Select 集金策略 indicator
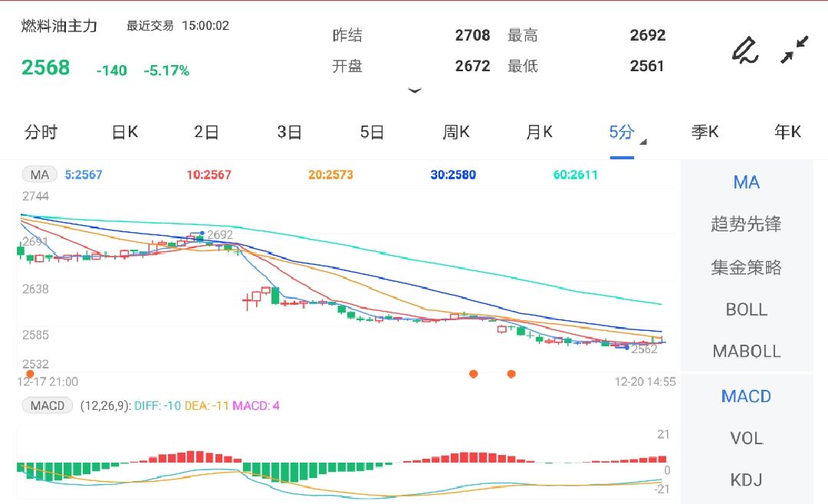This screenshot has height=504, width=828. [746, 267]
